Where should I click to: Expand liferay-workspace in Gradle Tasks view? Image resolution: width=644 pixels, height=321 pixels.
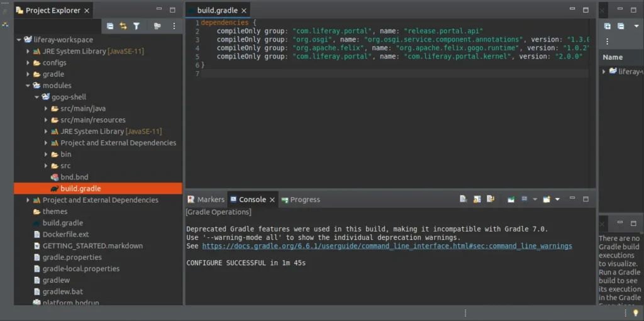[604, 72]
